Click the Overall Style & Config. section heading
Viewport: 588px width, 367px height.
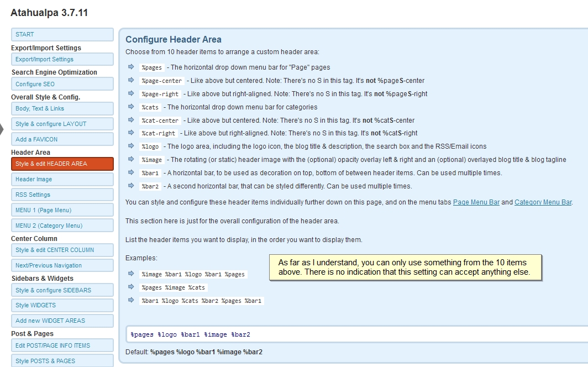tap(45, 97)
